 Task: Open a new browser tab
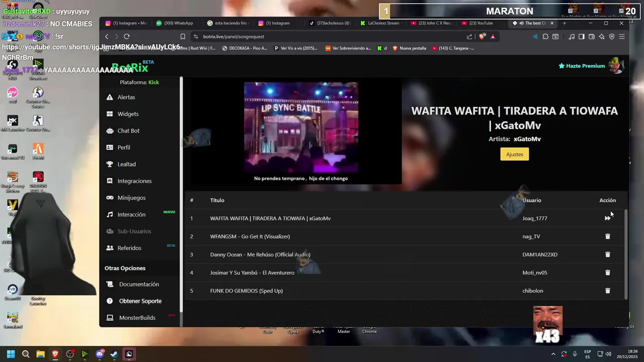[564, 23]
